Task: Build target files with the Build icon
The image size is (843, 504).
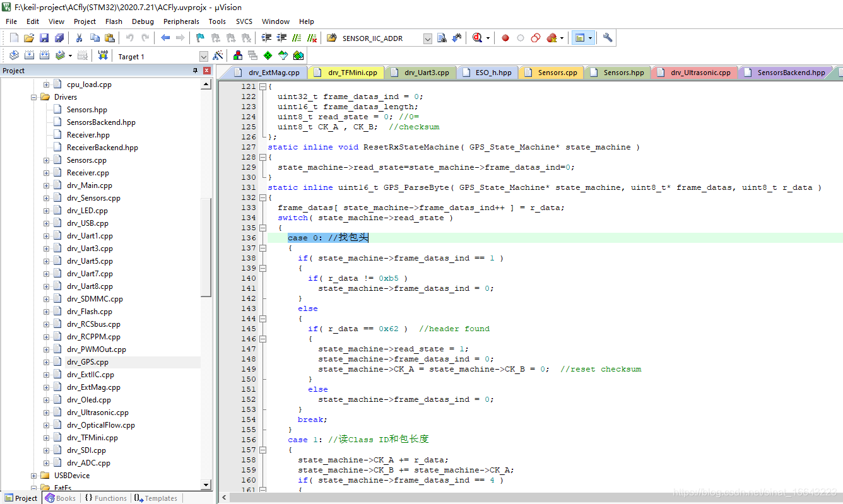Action: [x=29, y=56]
